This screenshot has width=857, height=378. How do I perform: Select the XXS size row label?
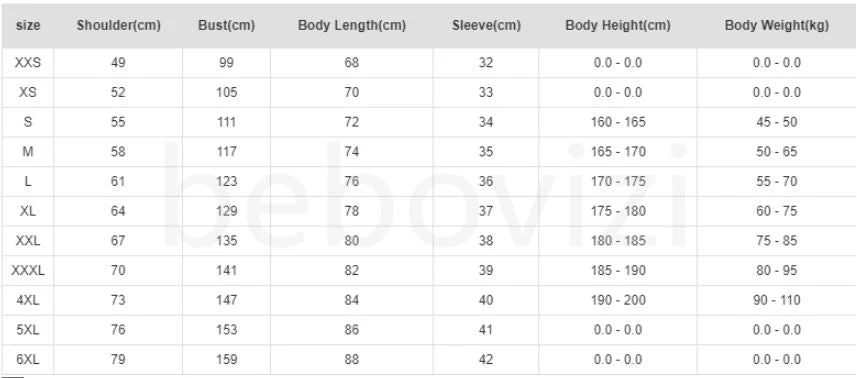tap(28, 63)
